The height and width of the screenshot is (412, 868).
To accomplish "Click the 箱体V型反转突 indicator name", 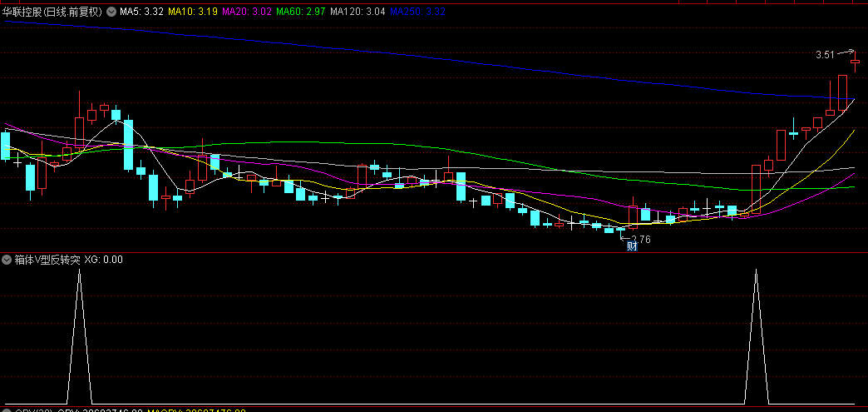I will [48, 259].
